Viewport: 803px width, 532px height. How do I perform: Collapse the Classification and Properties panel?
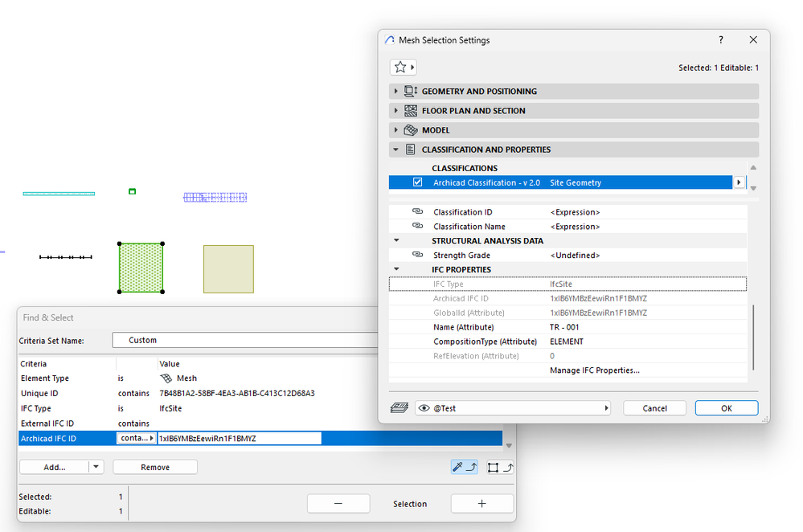[395, 149]
